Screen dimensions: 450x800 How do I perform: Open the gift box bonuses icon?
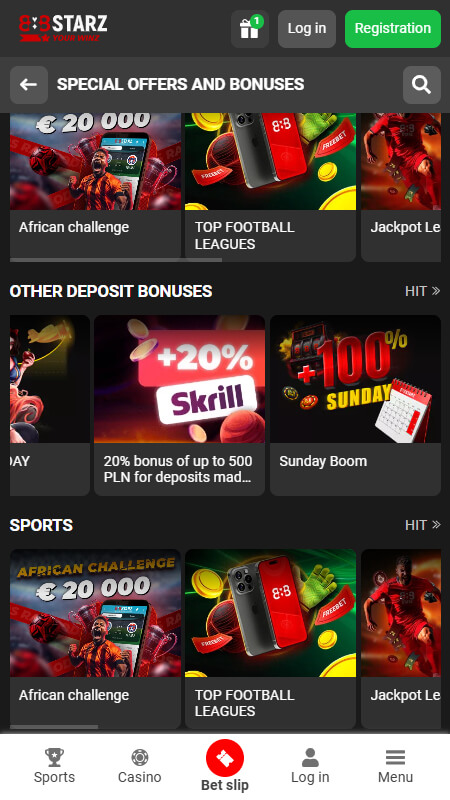click(x=249, y=29)
